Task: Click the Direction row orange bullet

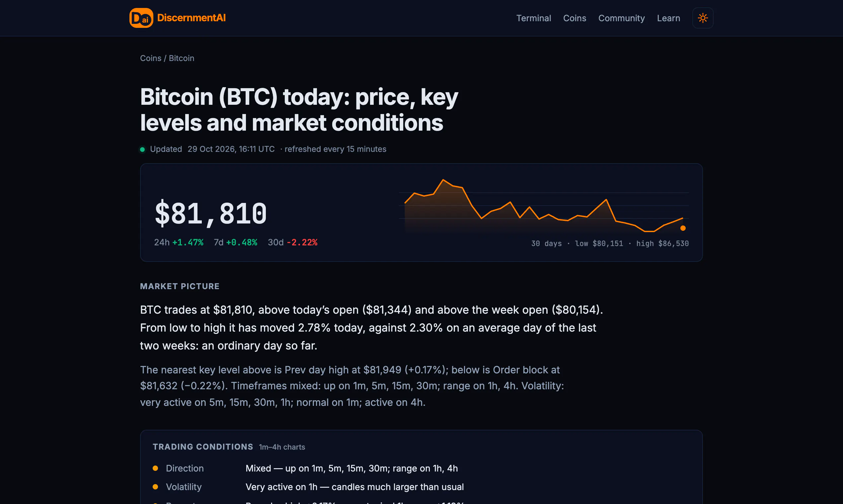Action: [x=155, y=468]
